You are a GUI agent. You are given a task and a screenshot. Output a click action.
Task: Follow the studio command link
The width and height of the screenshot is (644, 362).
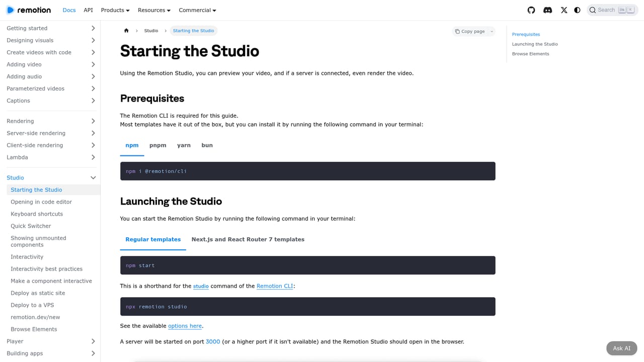[x=201, y=286]
